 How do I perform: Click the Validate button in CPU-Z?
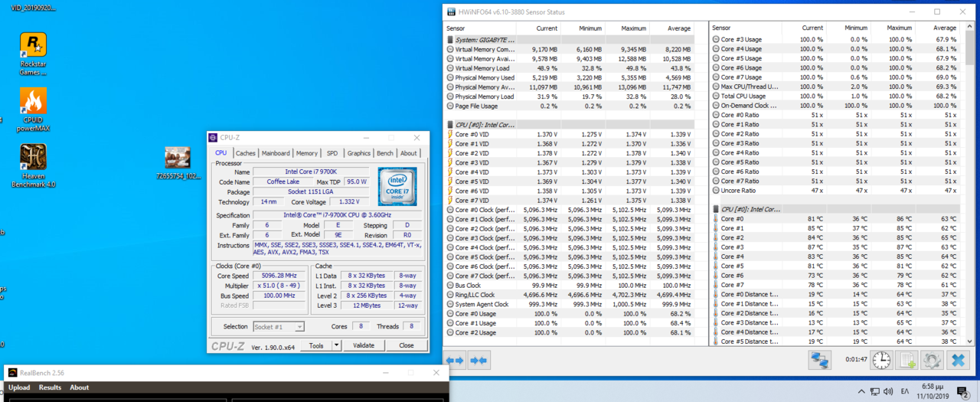pyautogui.click(x=364, y=345)
